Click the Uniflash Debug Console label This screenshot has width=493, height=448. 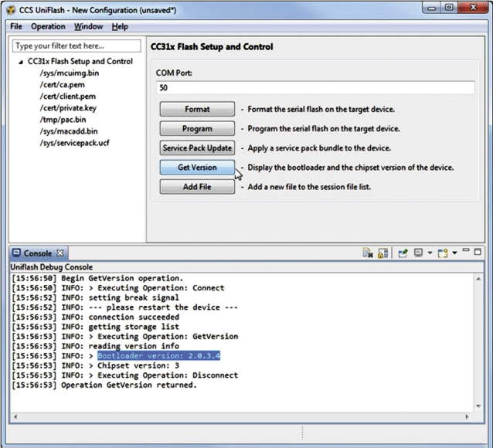52,267
